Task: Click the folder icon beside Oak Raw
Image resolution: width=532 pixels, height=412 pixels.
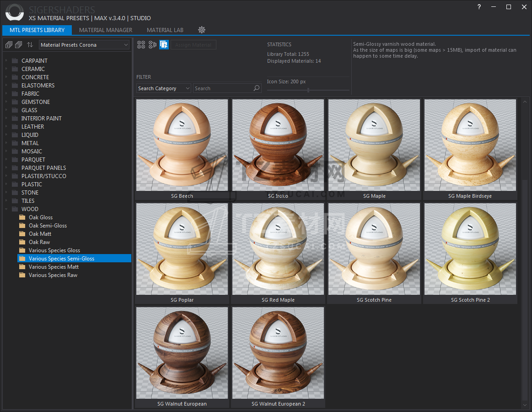Action: pyautogui.click(x=22, y=242)
